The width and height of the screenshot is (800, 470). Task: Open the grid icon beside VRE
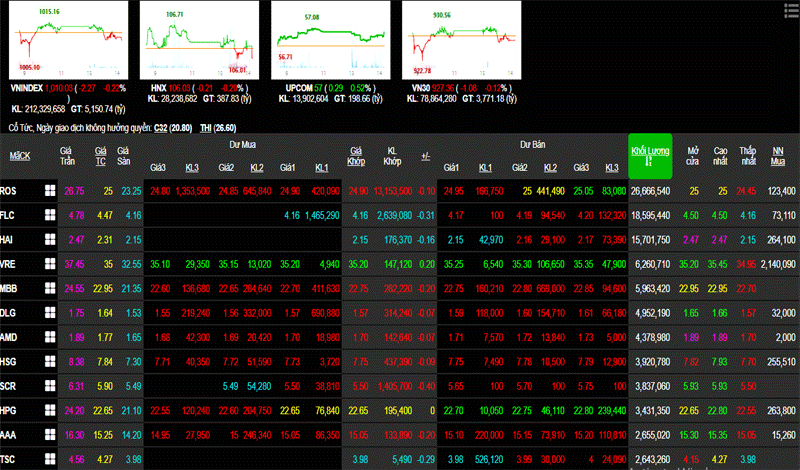point(50,264)
